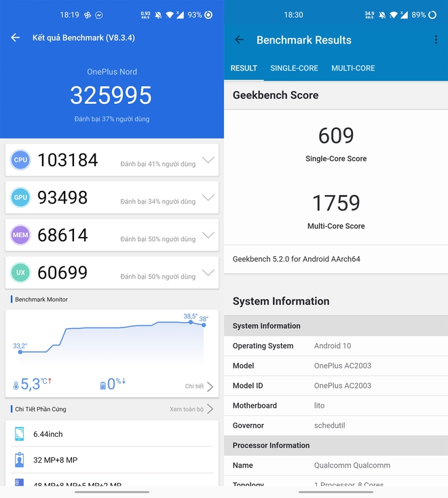Tap the muted notification bell in AnTuTu status bar

(158, 15)
